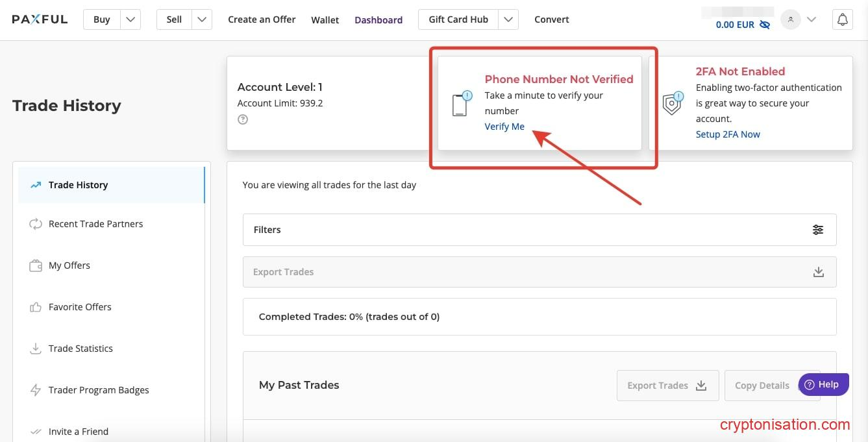Toggle balance visibility eye icon
Screen dimensions: 868x442
pyautogui.click(x=765, y=25)
